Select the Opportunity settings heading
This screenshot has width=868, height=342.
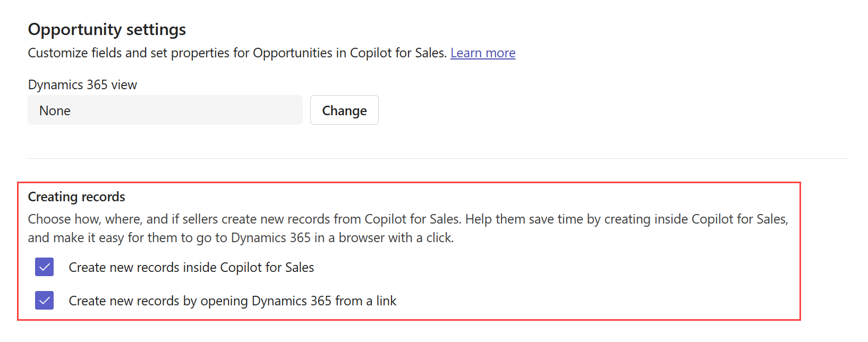click(x=106, y=29)
